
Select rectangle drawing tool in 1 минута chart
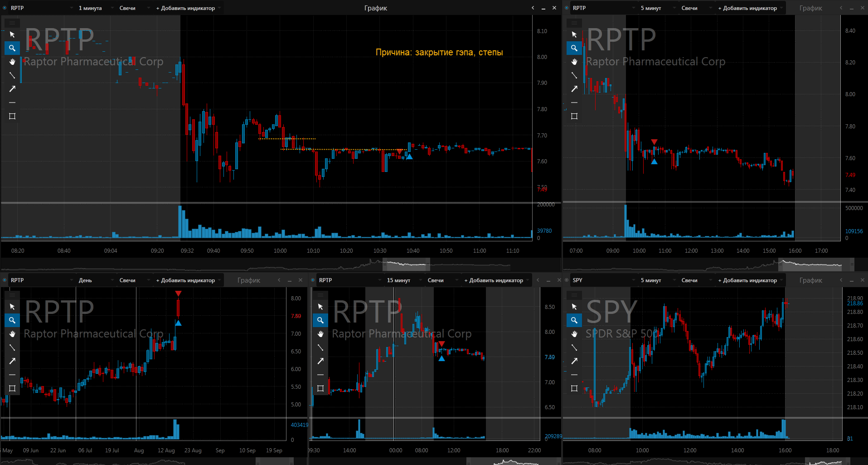pos(12,116)
